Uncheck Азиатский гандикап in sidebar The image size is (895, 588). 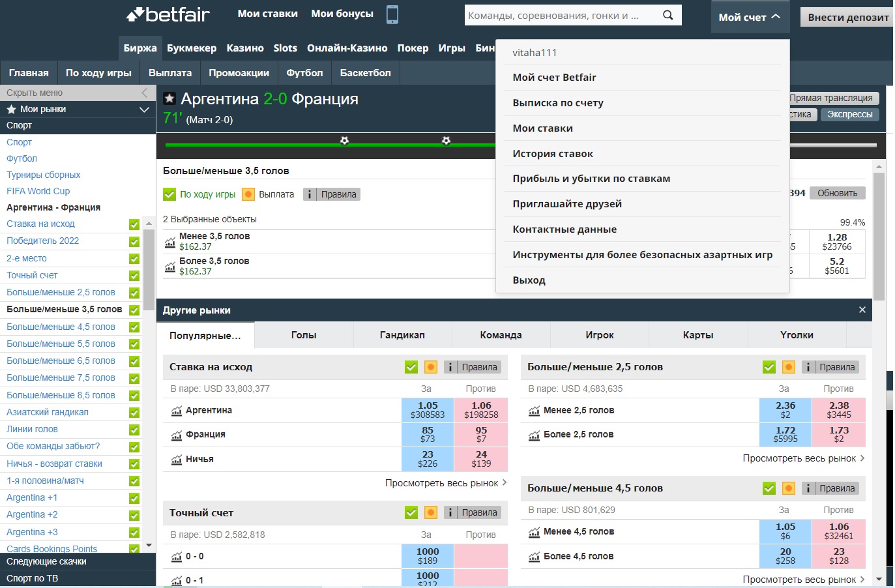coord(134,413)
